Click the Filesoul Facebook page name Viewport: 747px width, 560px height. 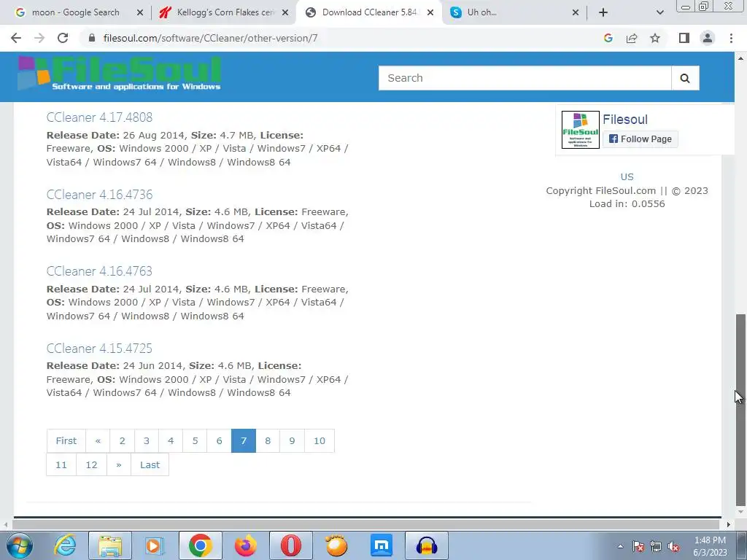pos(625,120)
